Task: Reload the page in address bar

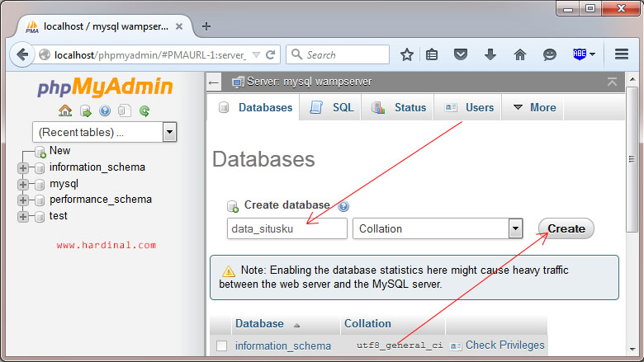Action: 270,54
